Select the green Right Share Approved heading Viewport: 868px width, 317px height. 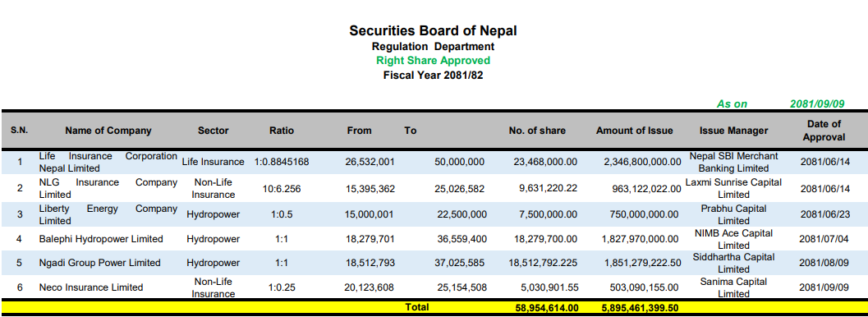pyautogui.click(x=433, y=60)
